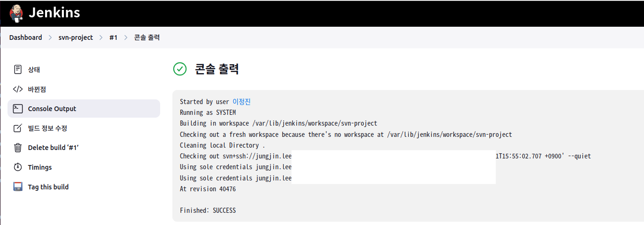Select Console Output in sidebar
This screenshot has height=225, width=644.
[84, 109]
